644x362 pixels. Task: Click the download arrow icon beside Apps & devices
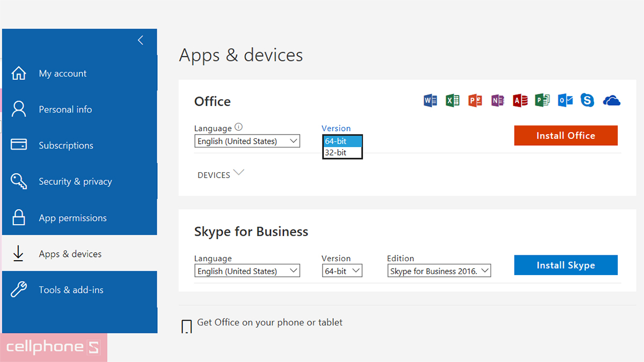point(18,254)
